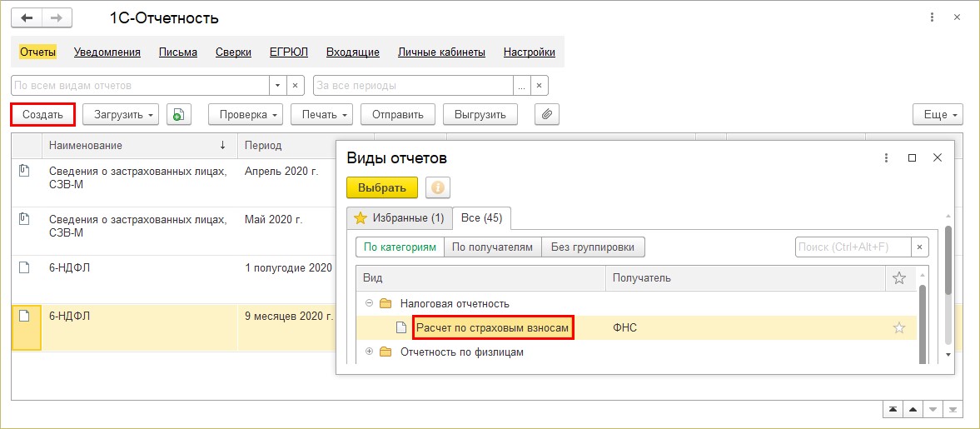Switch to the Избранные (1) tab
This screenshot has height=429, width=980.
click(x=400, y=217)
